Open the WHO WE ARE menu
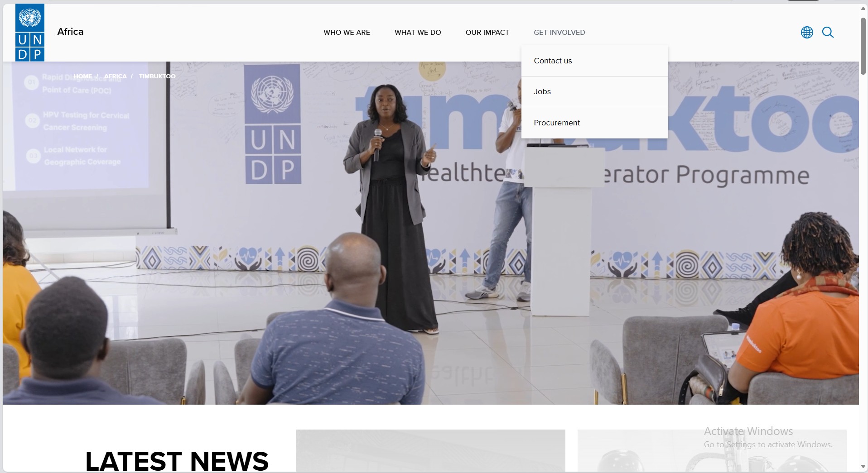 point(347,33)
